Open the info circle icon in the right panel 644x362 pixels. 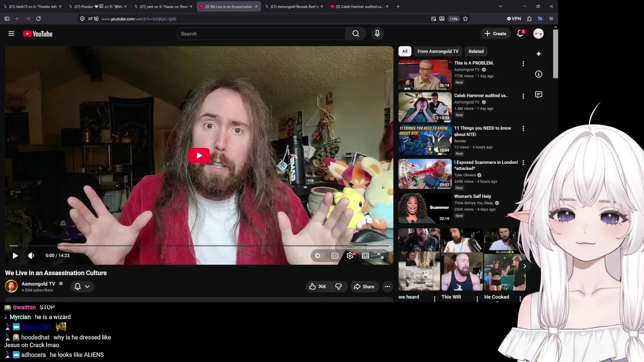[x=538, y=74]
